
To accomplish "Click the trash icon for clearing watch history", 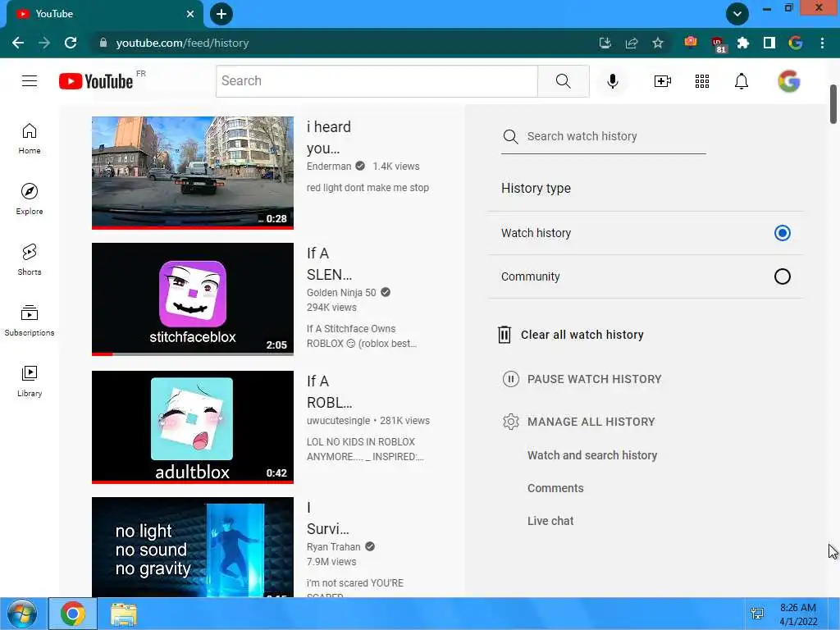I will click(504, 335).
